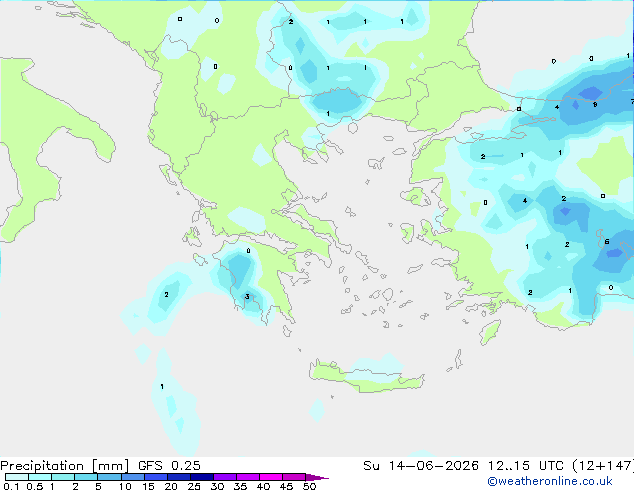Image resolution: width=634 pixels, height=490 pixels.
Task: Click the legend label '40'
Action: 263,486
